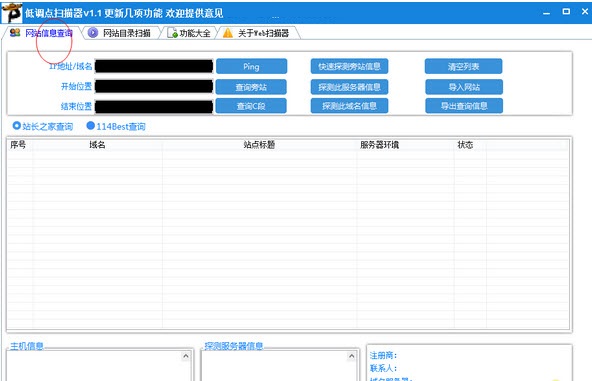Screen dimensions: 592x381
Task: Click the people icon on 网站信息查询 tab
Action: pos(15,33)
